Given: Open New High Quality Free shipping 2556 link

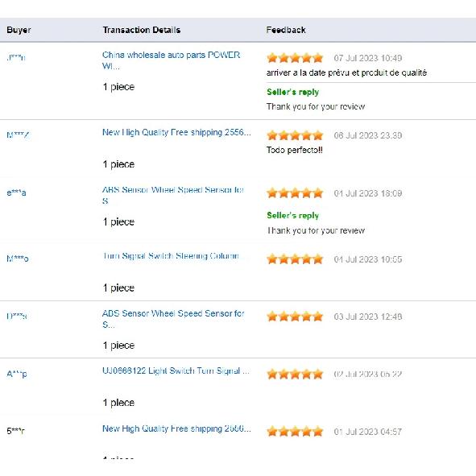Looking at the screenshot, I should (x=176, y=132).
